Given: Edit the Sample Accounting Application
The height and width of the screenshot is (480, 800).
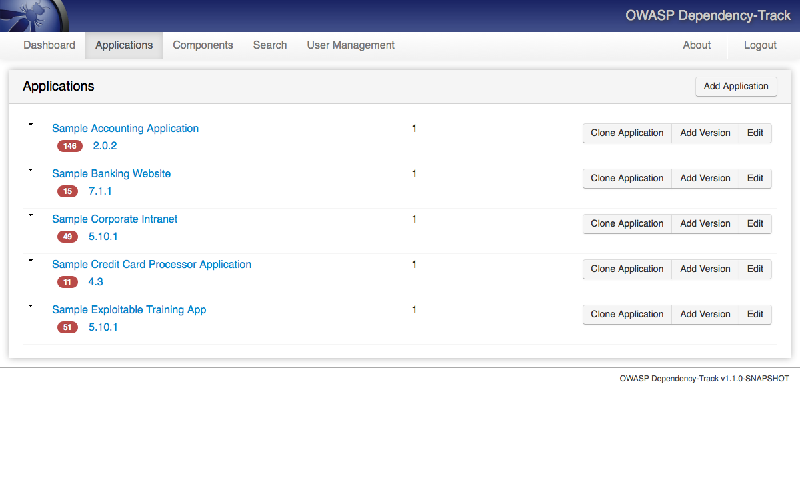Looking at the screenshot, I should 755,133.
